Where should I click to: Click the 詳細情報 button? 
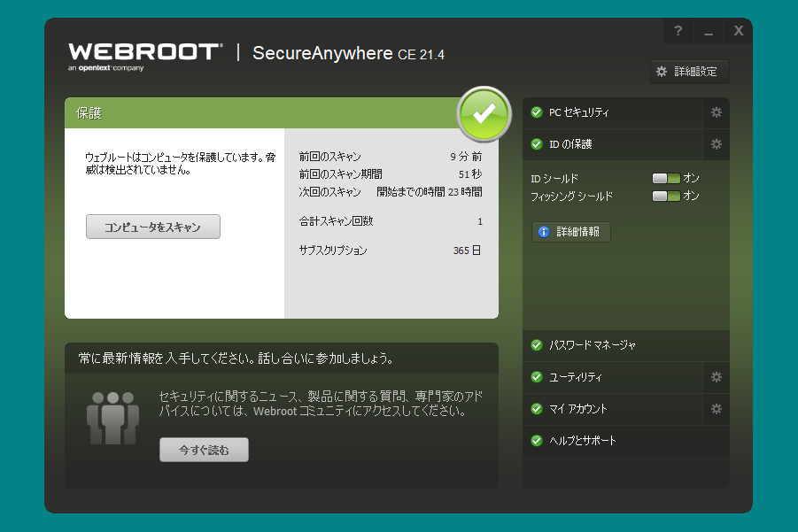coord(571,232)
